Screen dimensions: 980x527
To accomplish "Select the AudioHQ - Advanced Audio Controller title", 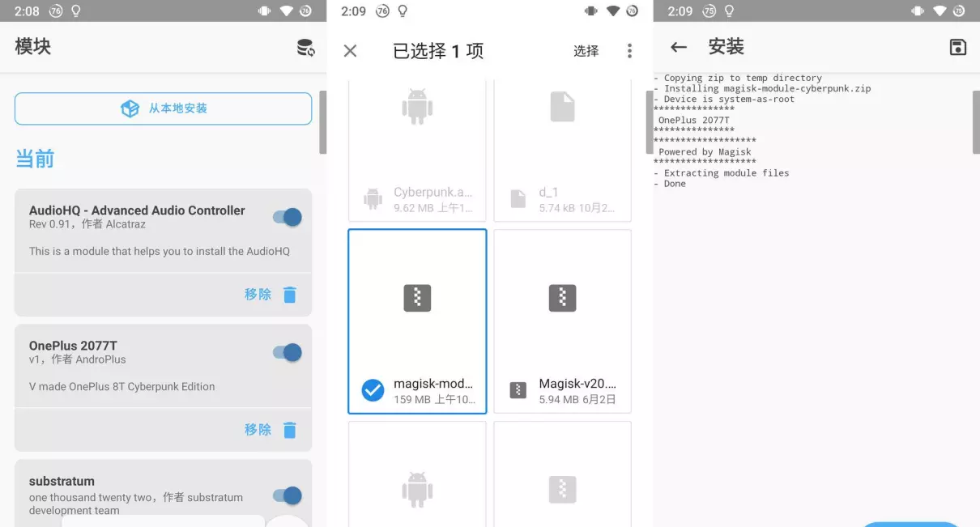I will [137, 210].
